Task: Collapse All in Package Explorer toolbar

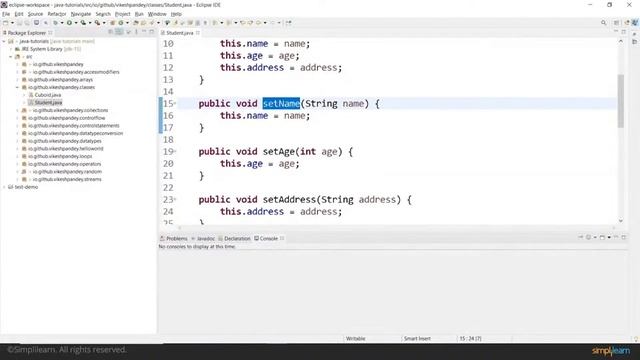Action: click(x=111, y=32)
